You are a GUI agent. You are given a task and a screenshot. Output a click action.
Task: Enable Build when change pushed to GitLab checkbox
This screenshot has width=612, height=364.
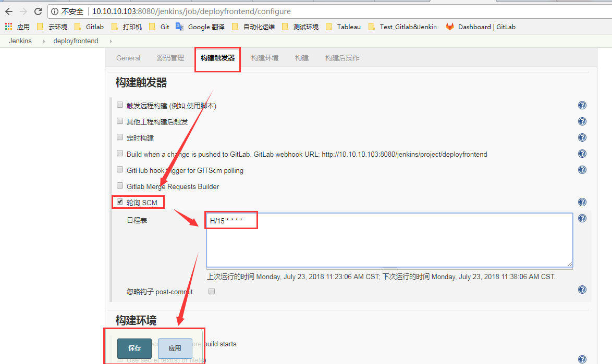120,153
